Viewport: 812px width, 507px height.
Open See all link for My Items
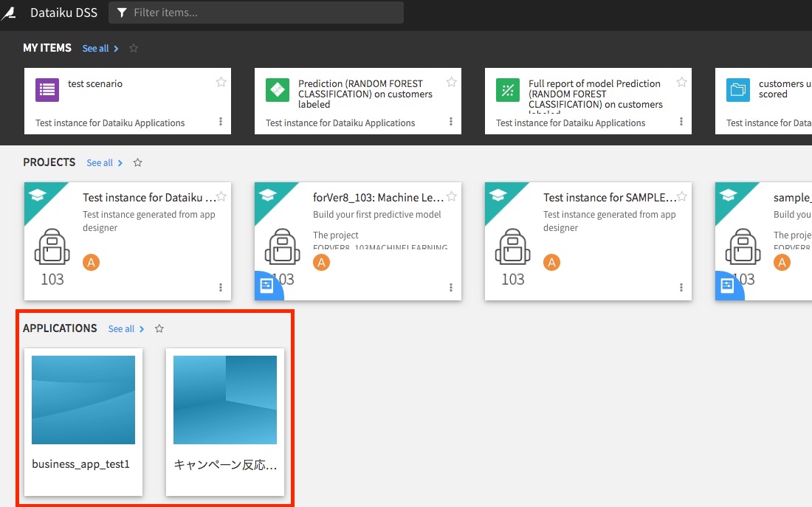pos(100,48)
